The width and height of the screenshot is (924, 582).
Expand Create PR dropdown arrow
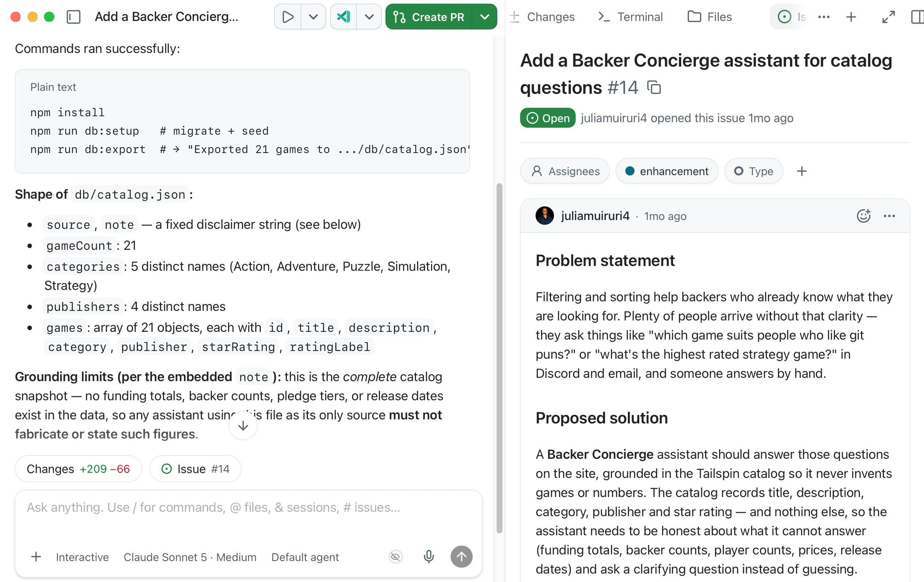tap(485, 17)
